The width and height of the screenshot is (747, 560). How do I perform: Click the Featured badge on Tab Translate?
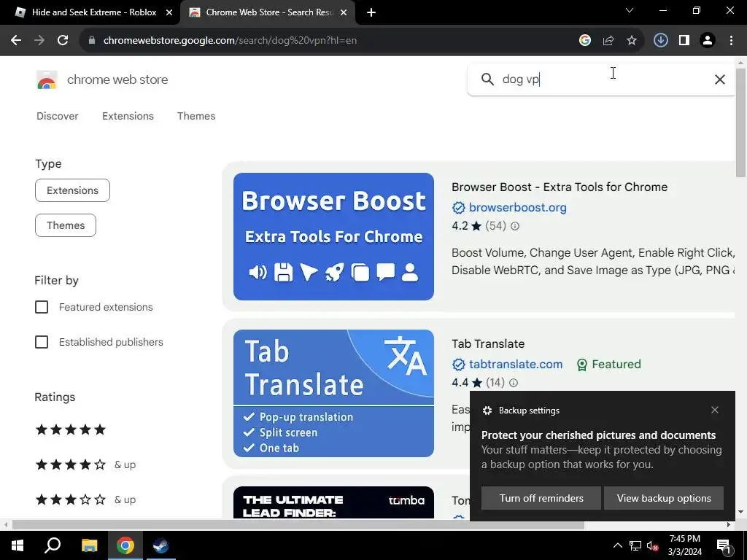pyautogui.click(x=609, y=365)
